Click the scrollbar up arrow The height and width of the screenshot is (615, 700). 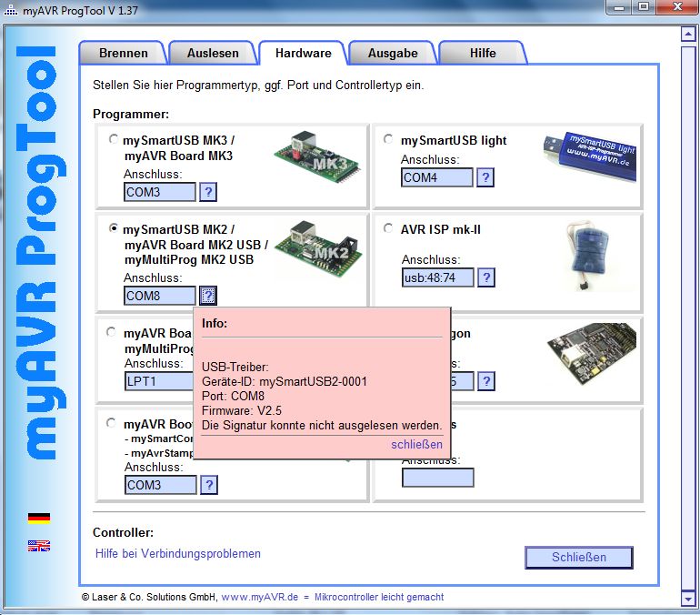[x=688, y=34]
